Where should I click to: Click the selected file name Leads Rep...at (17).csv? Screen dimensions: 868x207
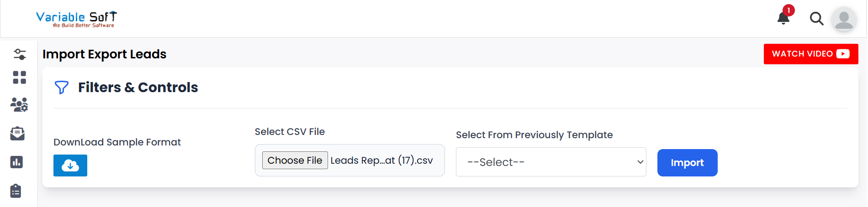(x=381, y=160)
